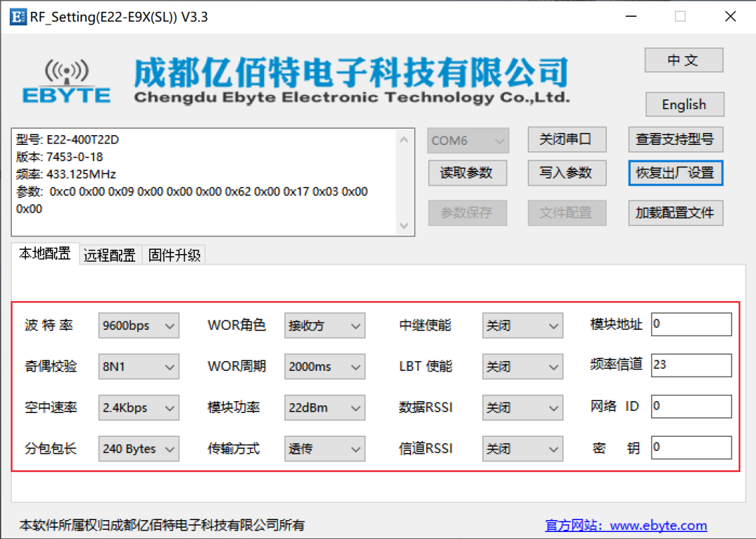This screenshot has height=539, width=756.
Task: Open the COM6 serial port dropdown
Action: pos(468,140)
